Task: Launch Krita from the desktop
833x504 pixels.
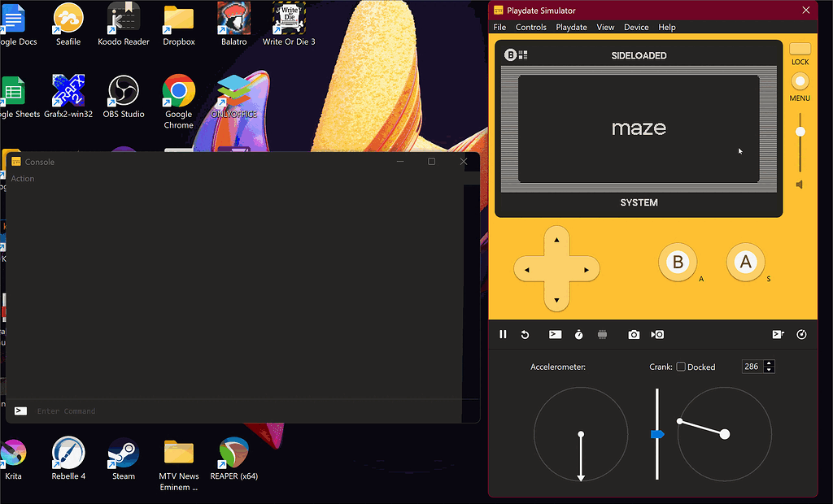Action: pyautogui.click(x=13, y=458)
